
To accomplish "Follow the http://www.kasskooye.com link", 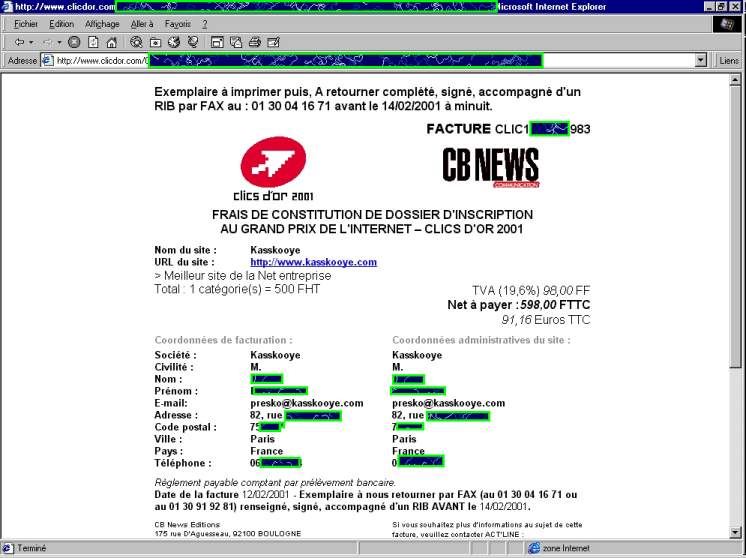I will 314,262.
